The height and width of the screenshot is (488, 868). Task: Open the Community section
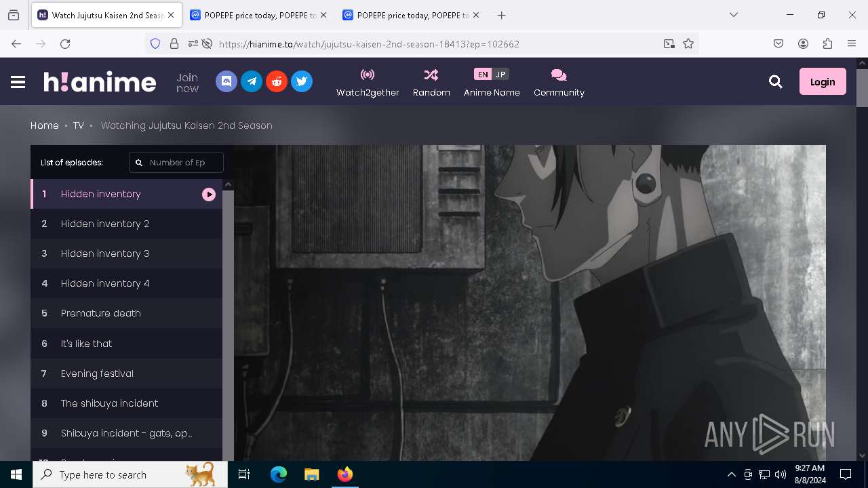click(559, 83)
